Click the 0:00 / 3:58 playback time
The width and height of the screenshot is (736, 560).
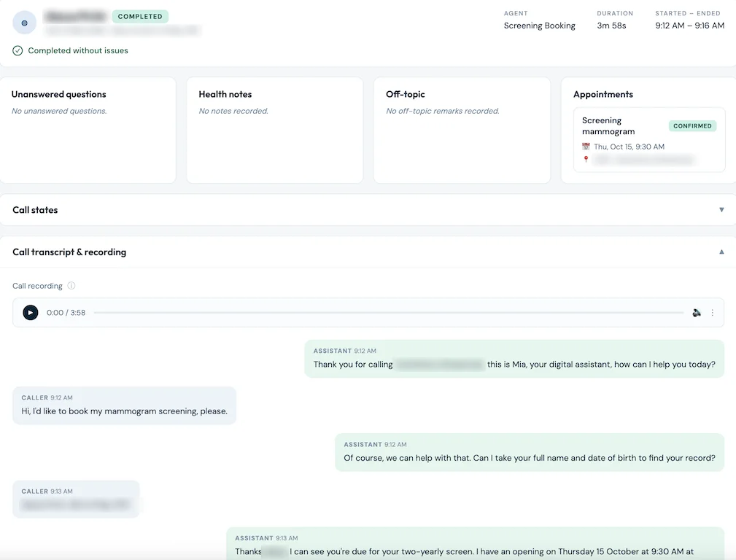click(66, 313)
